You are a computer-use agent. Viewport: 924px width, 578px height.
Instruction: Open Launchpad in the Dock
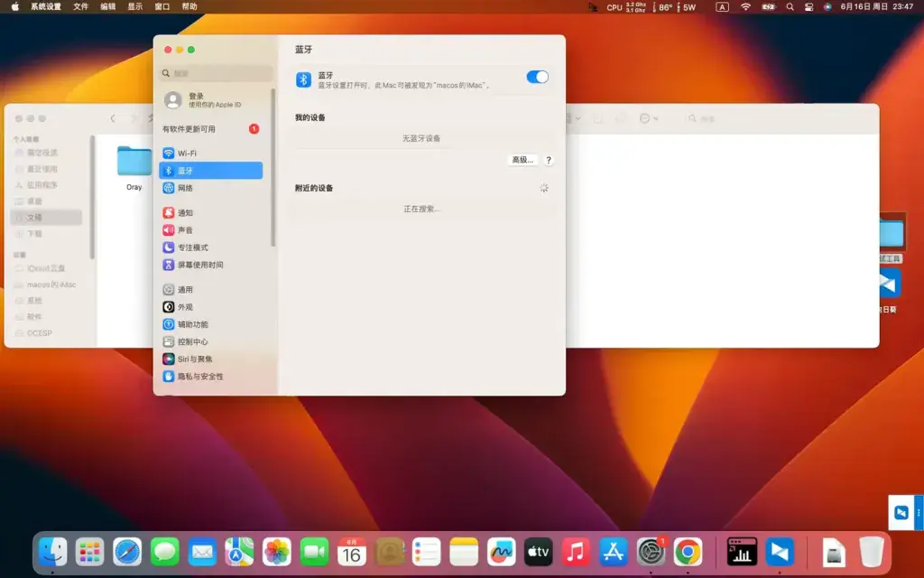point(89,552)
